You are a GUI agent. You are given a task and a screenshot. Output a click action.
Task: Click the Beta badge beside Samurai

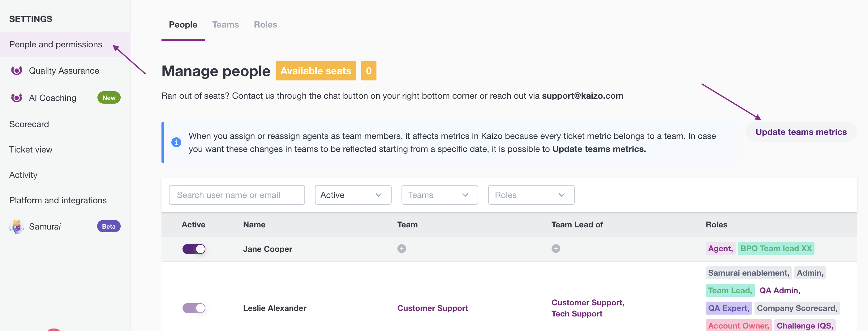pos(109,226)
